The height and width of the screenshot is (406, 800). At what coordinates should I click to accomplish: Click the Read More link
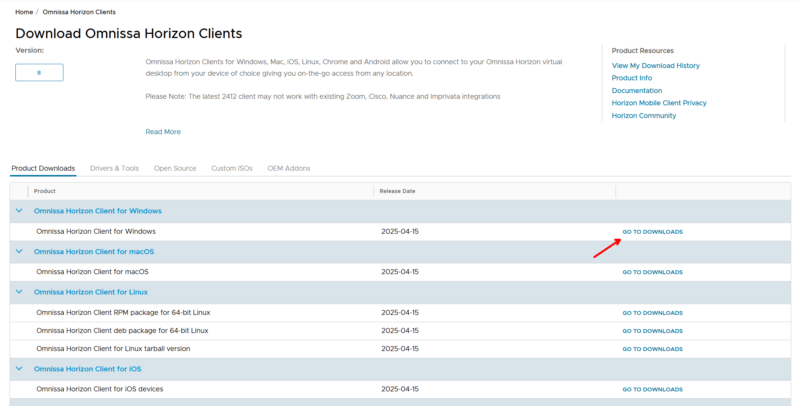(x=163, y=132)
